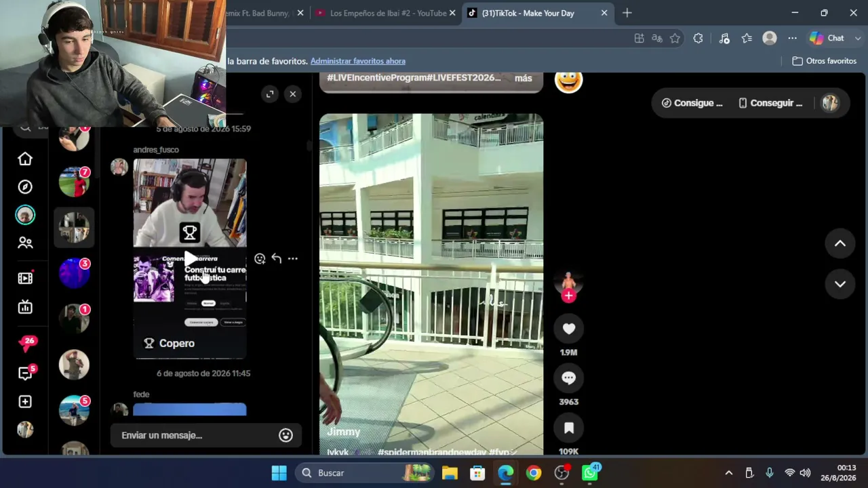Open comments on the video showing 3963
Image resolution: width=868 pixels, height=488 pixels.
(x=569, y=378)
